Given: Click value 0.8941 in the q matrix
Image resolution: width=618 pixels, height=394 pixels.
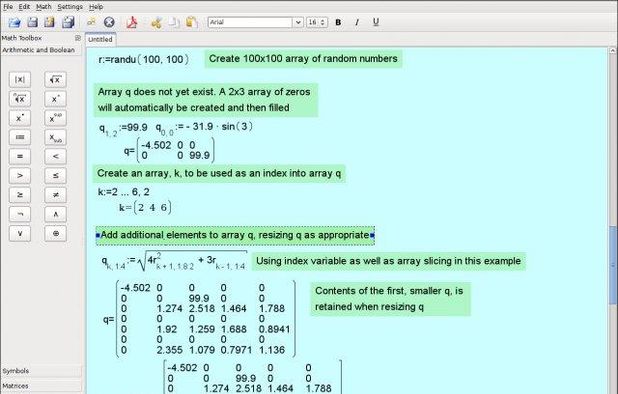Looking at the screenshot, I should [x=274, y=329].
